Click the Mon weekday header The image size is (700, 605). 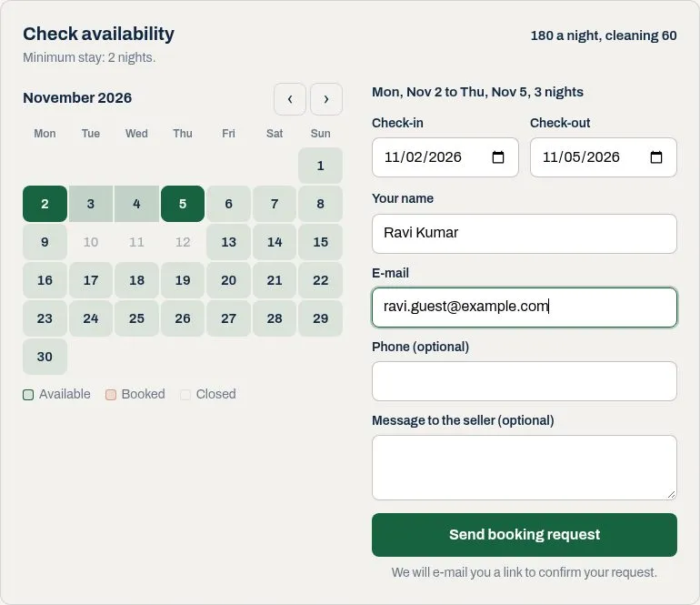point(45,134)
